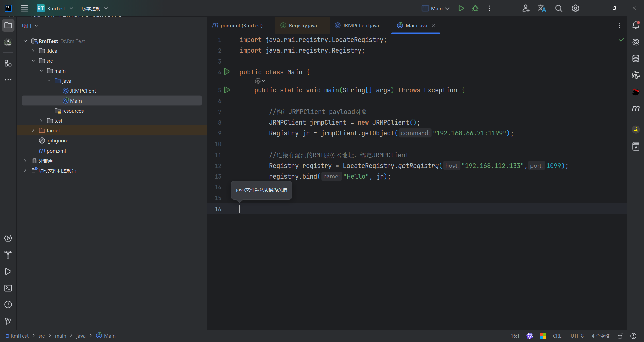
Task: Open the AI Assistant spiral icon
Action: [x=636, y=42]
